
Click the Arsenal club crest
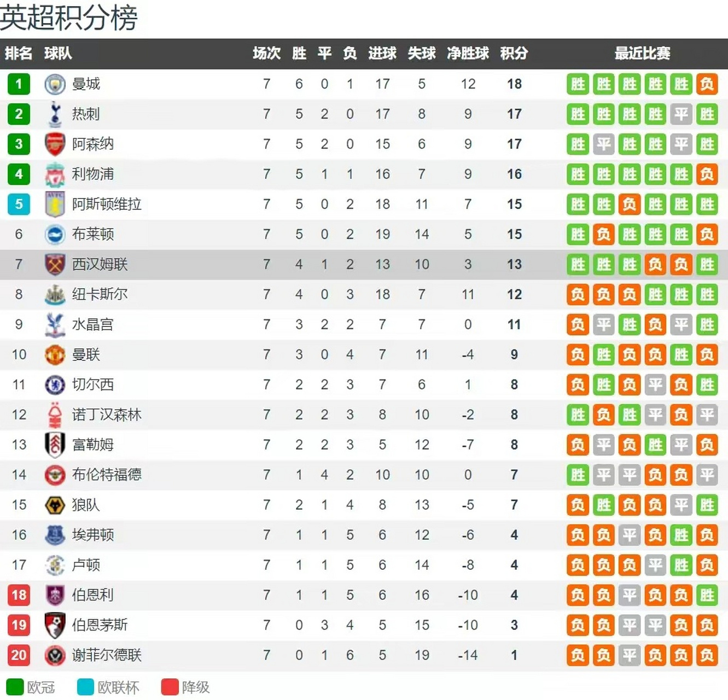(x=55, y=144)
